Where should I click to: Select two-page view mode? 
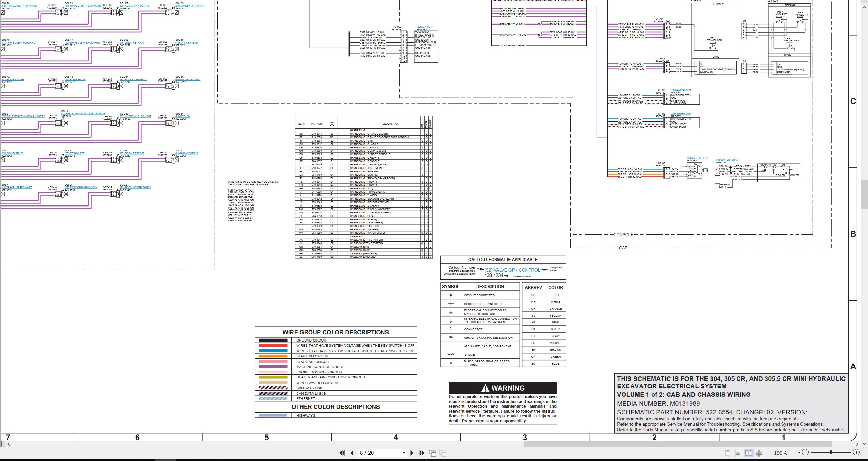(x=749, y=453)
